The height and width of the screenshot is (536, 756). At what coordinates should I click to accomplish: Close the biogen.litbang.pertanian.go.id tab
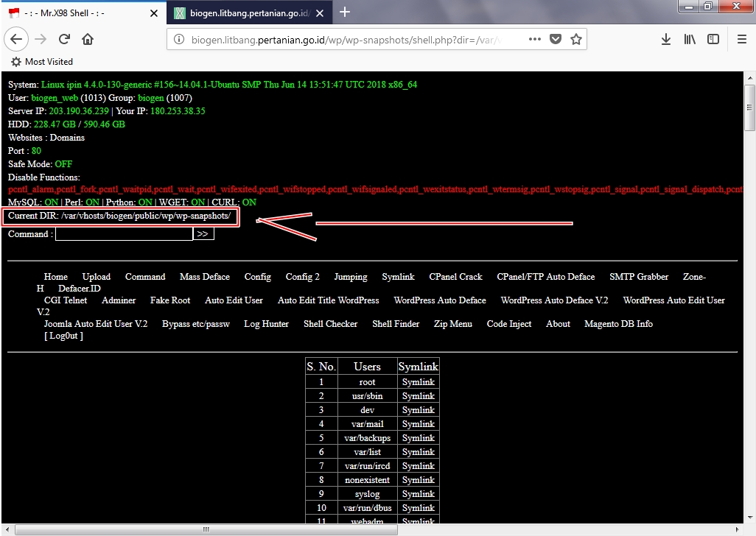click(x=320, y=13)
